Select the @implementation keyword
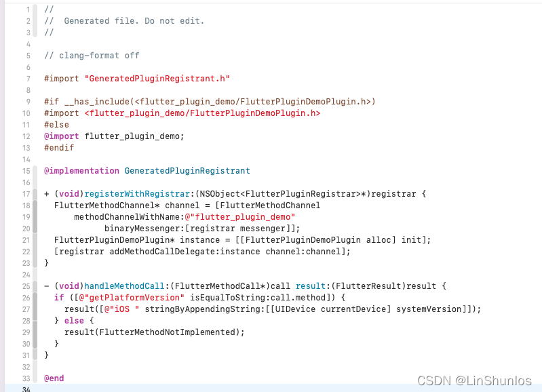The width and height of the screenshot is (542, 392). (81, 171)
